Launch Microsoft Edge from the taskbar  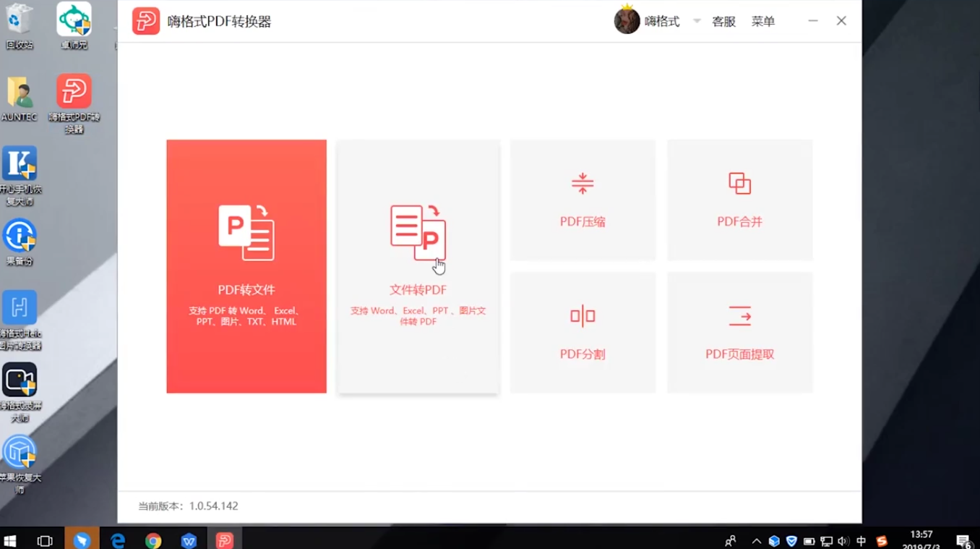(118, 540)
